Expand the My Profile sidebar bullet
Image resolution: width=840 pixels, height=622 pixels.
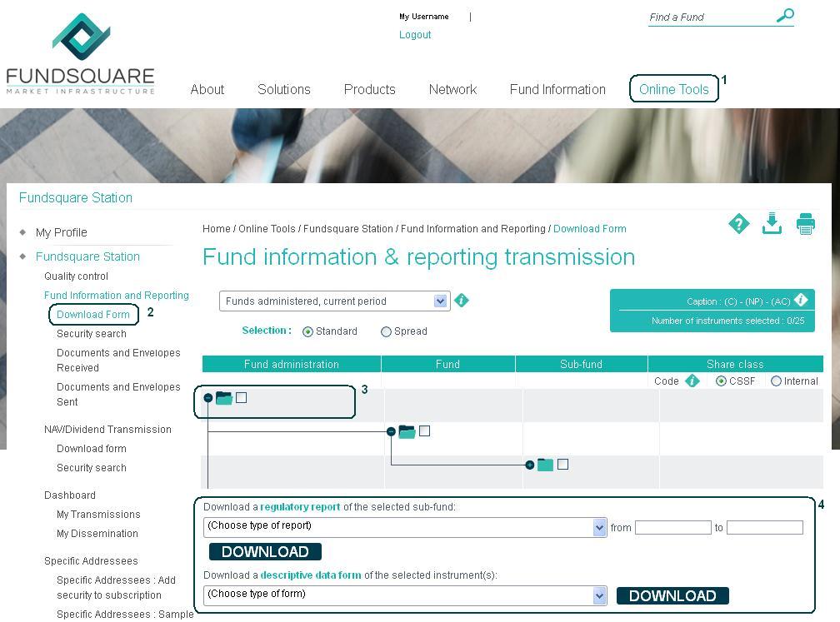22,231
